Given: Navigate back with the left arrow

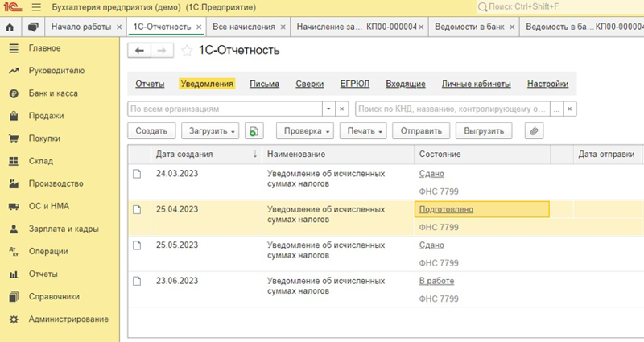Looking at the screenshot, I should tap(139, 51).
